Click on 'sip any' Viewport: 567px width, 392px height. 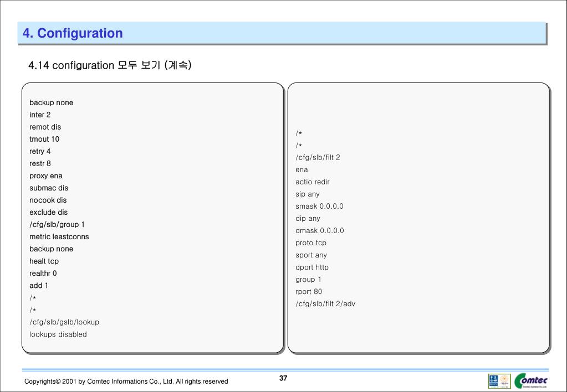pyautogui.click(x=308, y=194)
